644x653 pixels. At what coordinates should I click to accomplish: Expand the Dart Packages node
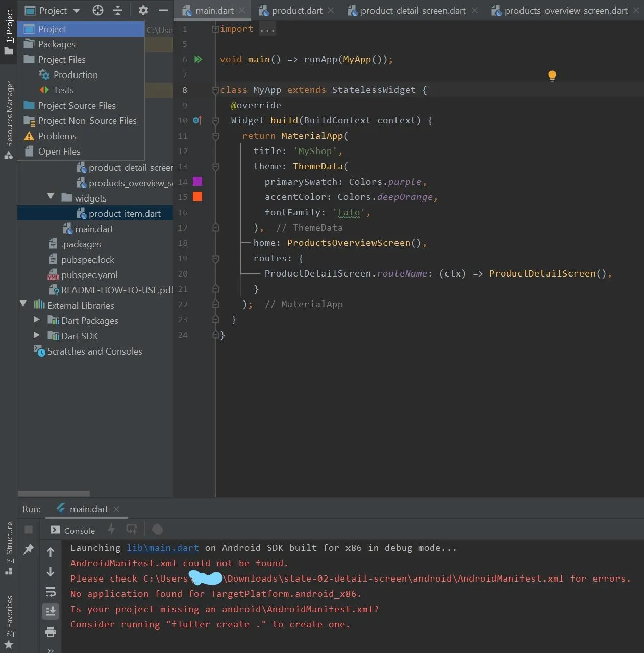[36, 320]
